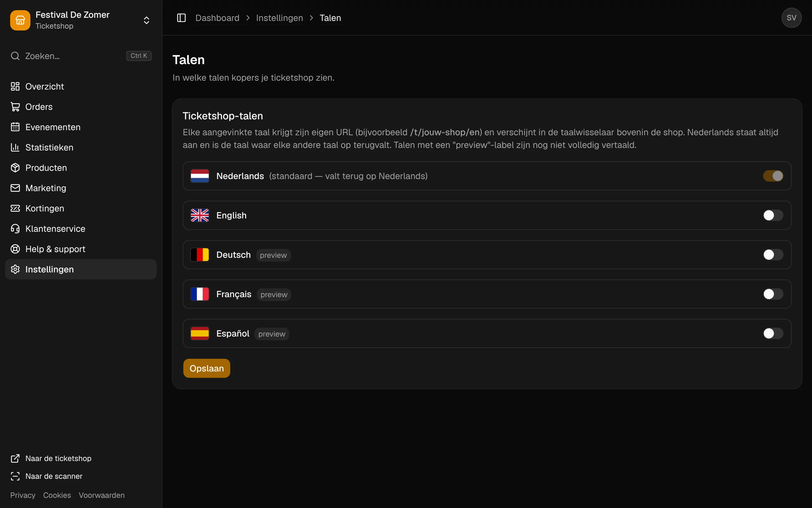Screen dimensions: 812x508
Task: Click the search magnifier icon
Action: coord(15,56)
